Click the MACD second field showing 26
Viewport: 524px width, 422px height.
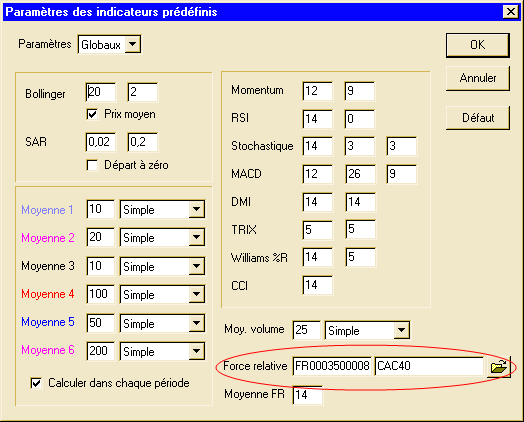coord(360,174)
